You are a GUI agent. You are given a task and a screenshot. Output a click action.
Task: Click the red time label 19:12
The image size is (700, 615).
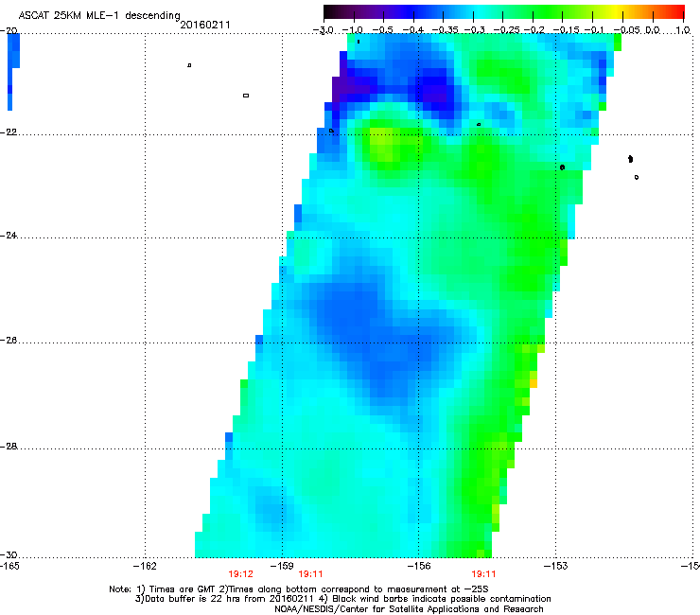coord(240,574)
